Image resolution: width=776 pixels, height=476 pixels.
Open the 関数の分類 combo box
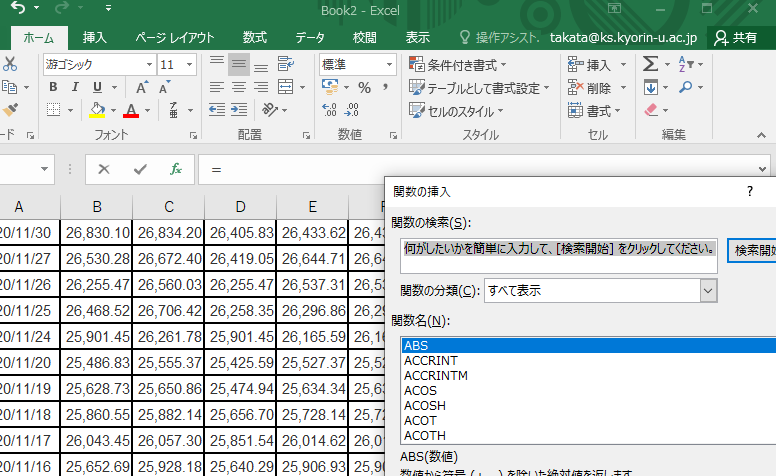coord(601,290)
